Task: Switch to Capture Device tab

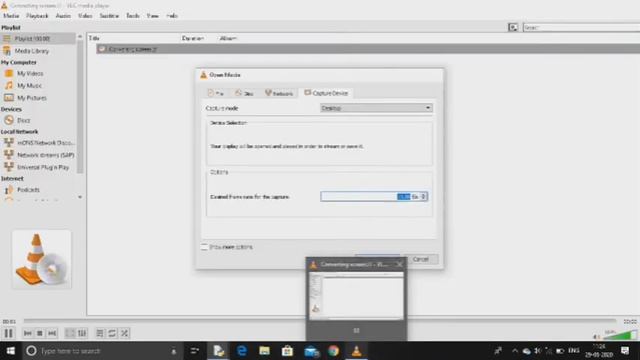Action: click(x=326, y=93)
